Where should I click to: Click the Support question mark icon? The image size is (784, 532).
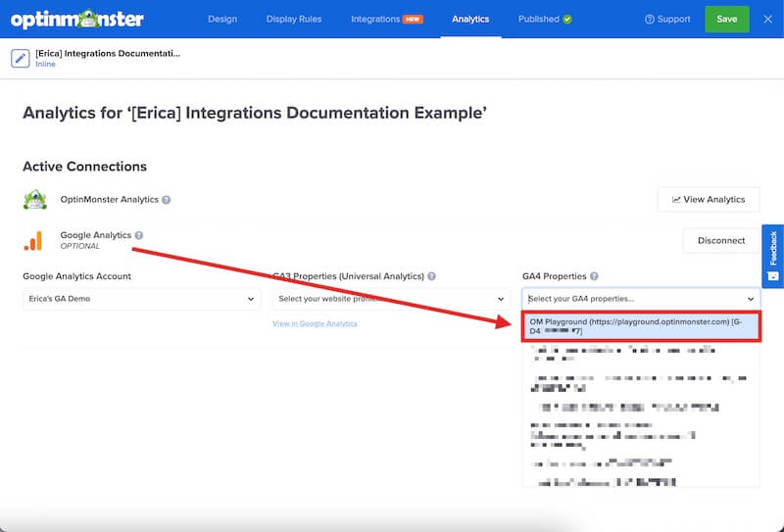tap(649, 19)
